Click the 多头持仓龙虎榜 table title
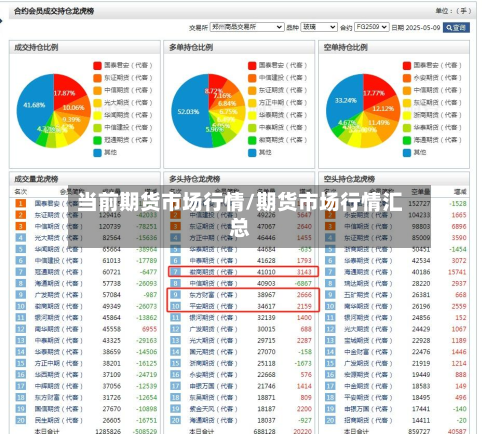The height and width of the screenshot is (434, 500). pyautogui.click(x=194, y=179)
